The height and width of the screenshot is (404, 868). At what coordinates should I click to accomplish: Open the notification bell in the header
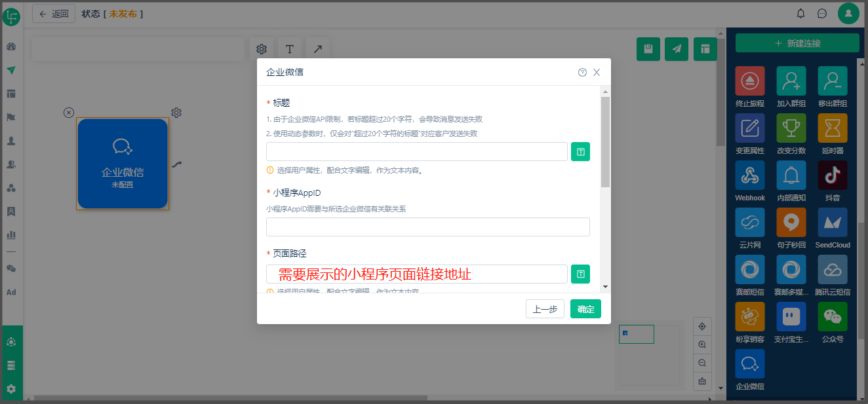tap(800, 14)
